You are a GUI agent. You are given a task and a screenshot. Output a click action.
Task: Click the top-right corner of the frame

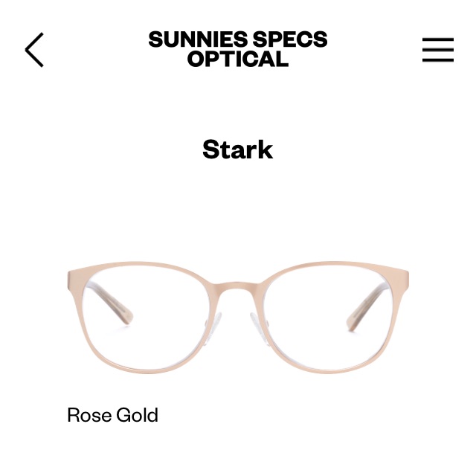[x=404, y=271]
